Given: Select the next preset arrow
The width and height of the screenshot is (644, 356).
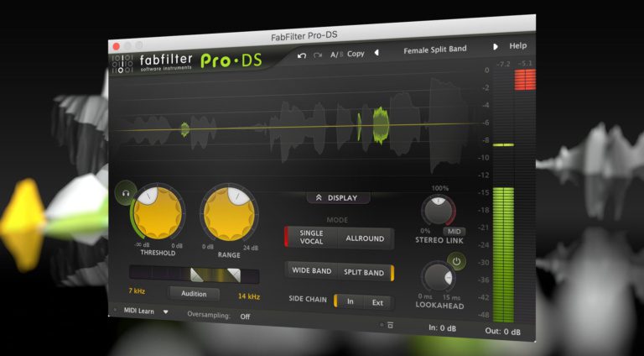Looking at the screenshot, I should coord(496,47).
